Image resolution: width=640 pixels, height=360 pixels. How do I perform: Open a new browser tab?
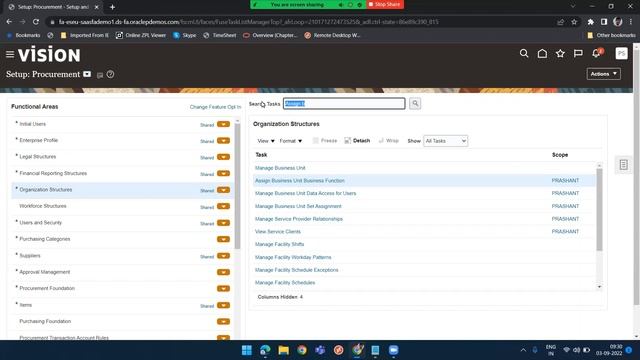coord(112,7)
